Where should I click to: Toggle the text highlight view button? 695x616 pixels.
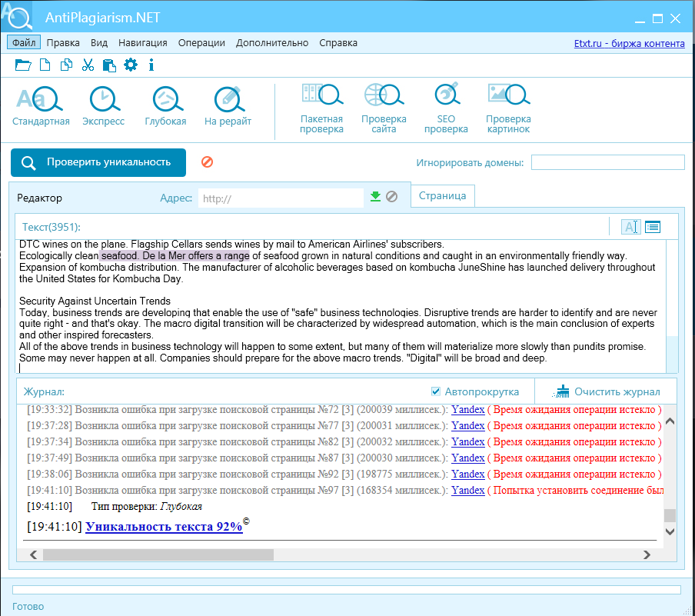point(630,227)
